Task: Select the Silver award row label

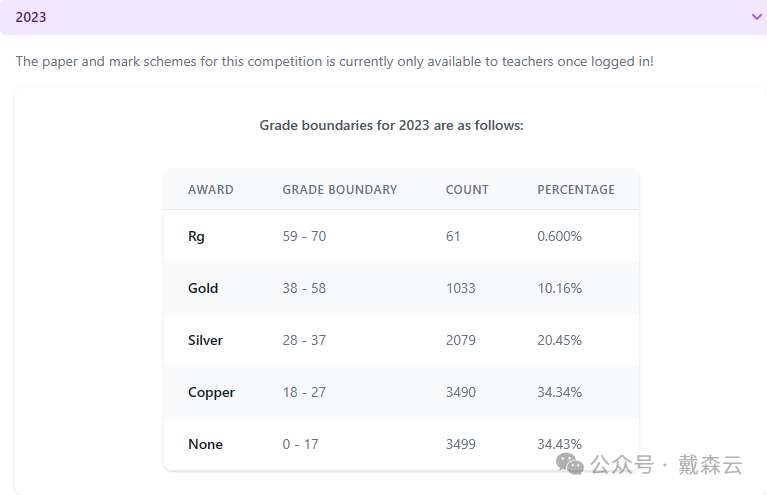Action: pyautogui.click(x=205, y=341)
